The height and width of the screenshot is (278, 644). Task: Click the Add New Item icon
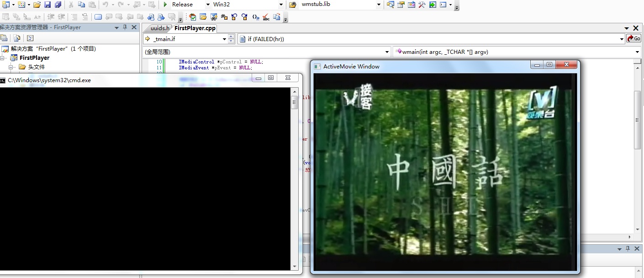pyautogui.click(x=21, y=5)
